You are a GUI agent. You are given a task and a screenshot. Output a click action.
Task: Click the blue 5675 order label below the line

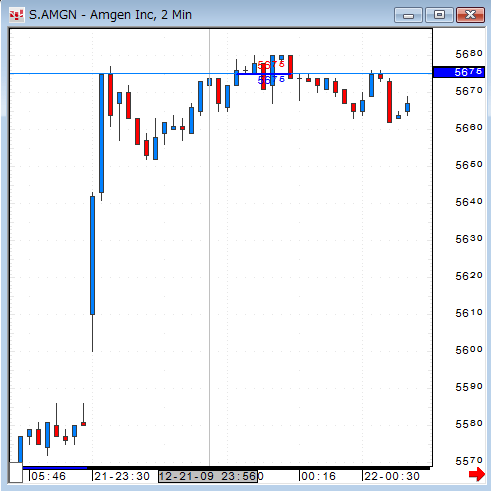pos(271,80)
